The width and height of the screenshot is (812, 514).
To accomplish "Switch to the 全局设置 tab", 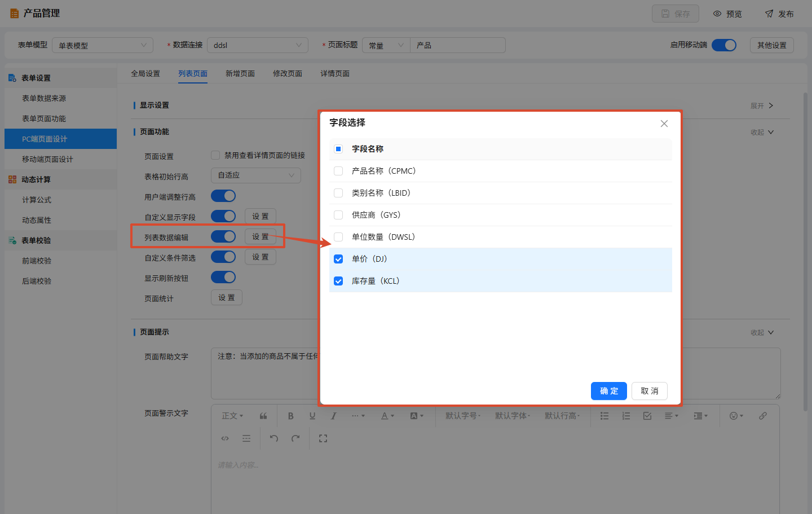I will pos(145,73).
